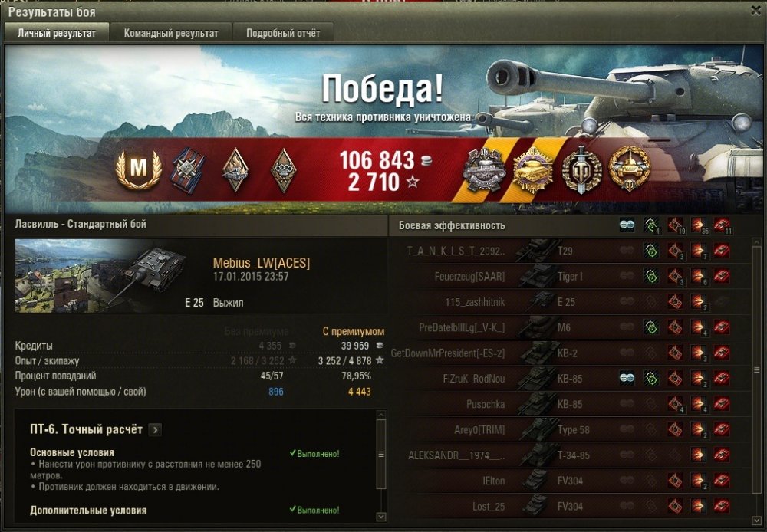The width and height of the screenshot is (767, 532).
Task: Switch to Командный результат tab
Action: (x=171, y=33)
